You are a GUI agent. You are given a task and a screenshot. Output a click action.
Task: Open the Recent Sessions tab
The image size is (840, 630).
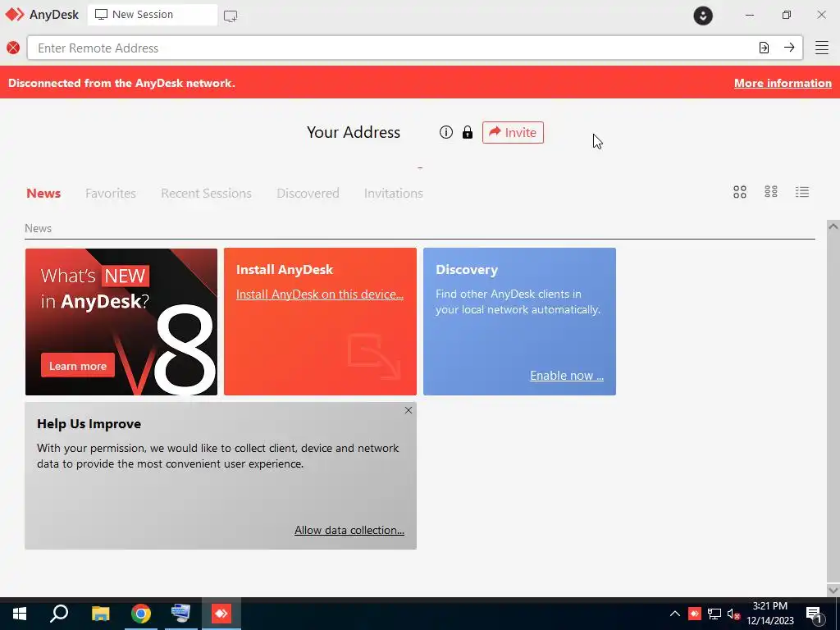click(x=206, y=193)
